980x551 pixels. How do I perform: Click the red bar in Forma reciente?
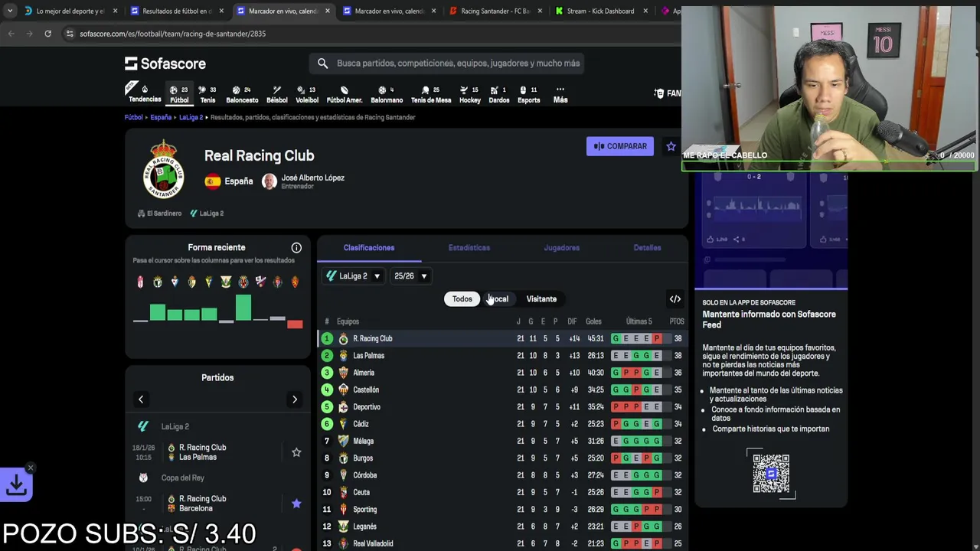click(295, 324)
